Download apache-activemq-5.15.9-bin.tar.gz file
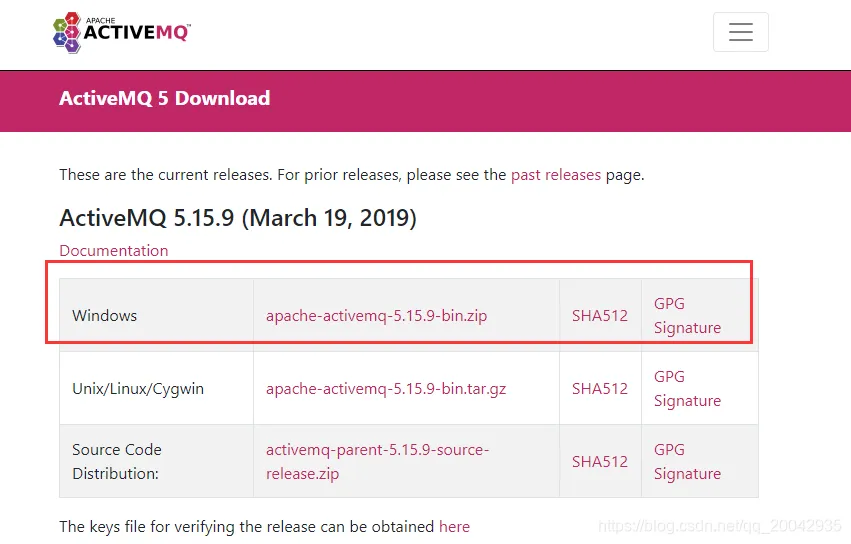Image resolution: width=851 pixels, height=544 pixels. (386, 388)
